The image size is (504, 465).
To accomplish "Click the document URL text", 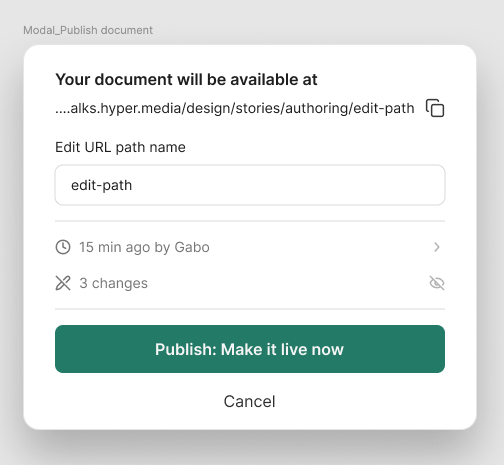I will (x=235, y=108).
